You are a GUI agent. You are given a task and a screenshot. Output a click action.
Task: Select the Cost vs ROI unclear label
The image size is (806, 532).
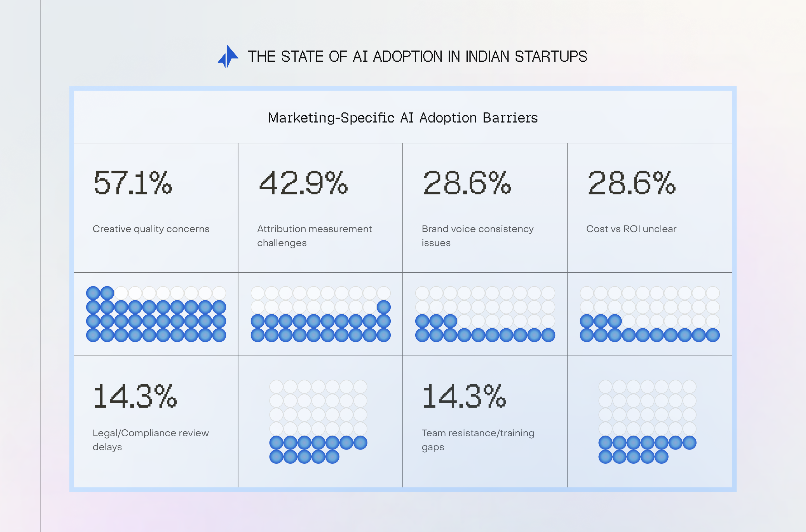(x=631, y=229)
